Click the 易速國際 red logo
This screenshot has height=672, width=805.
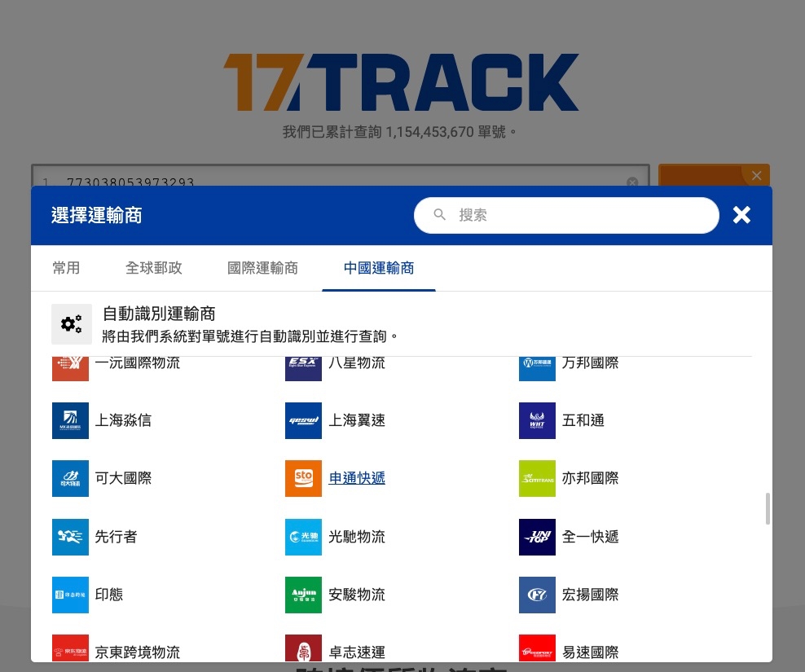tap(537, 648)
